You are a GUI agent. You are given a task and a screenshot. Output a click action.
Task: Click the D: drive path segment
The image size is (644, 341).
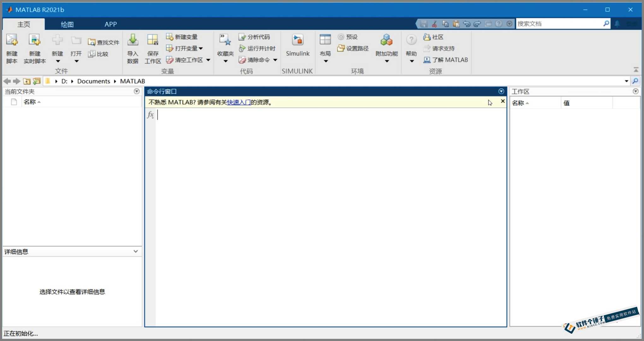(x=64, y=81)
